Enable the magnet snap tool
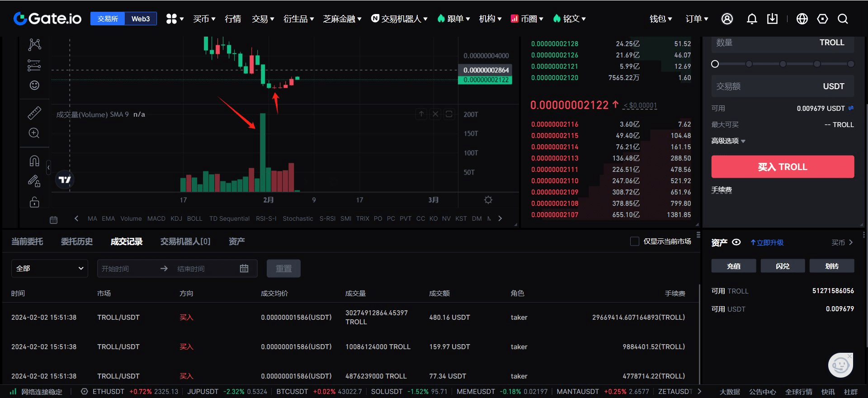 coord(34,161)
